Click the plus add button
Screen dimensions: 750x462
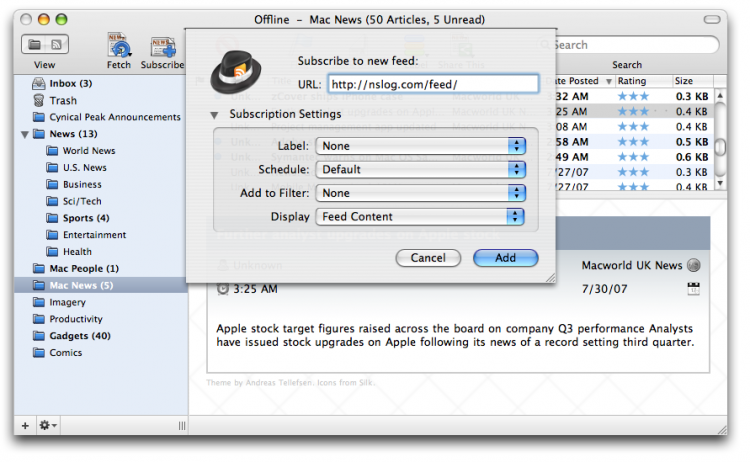point(25,425)
